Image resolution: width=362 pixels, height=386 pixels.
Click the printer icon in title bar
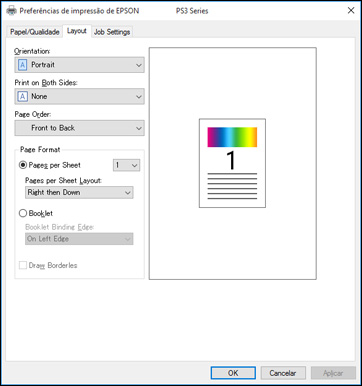(11, 11)
